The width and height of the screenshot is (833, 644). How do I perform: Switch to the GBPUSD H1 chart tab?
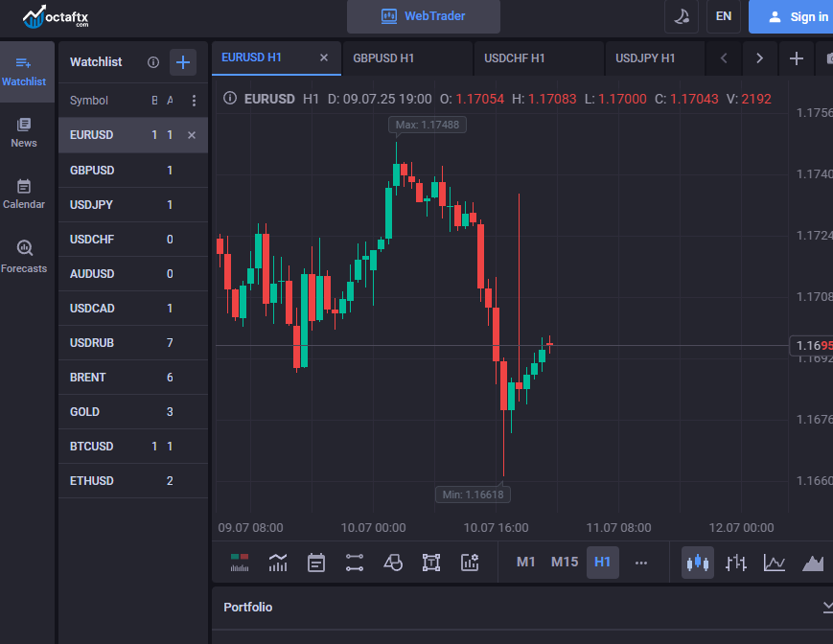pos(383,58)
